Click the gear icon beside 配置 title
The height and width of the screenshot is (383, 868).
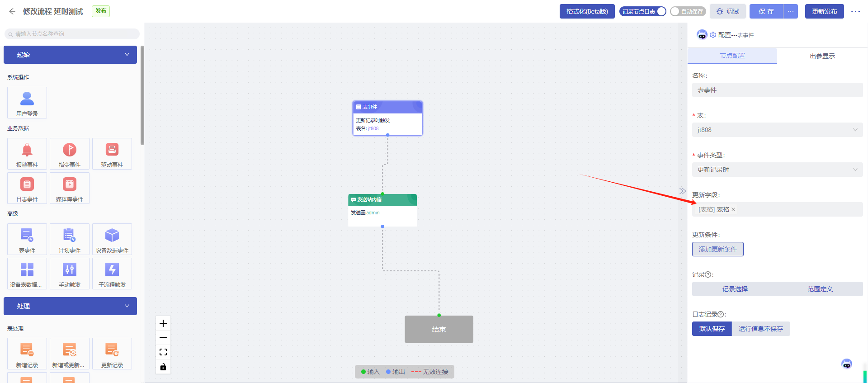713,35
